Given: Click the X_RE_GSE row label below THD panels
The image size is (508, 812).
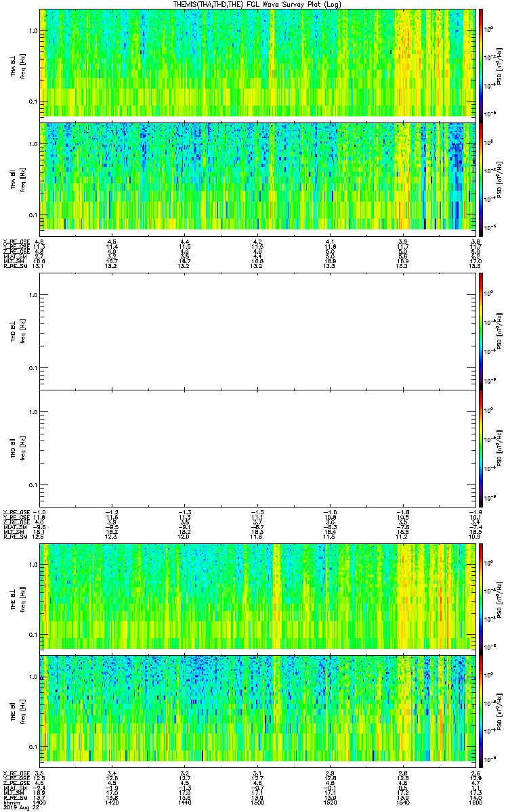Looking at the screenshot, I should (16, 512).
